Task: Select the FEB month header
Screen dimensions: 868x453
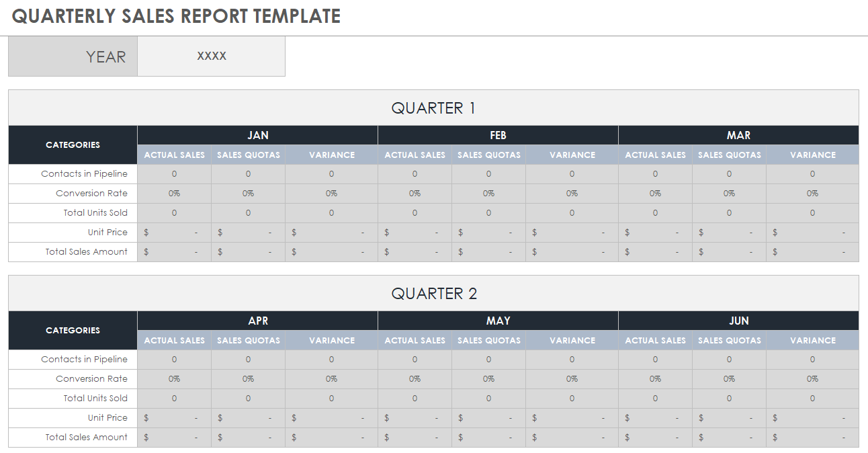Action: point(498,135)
